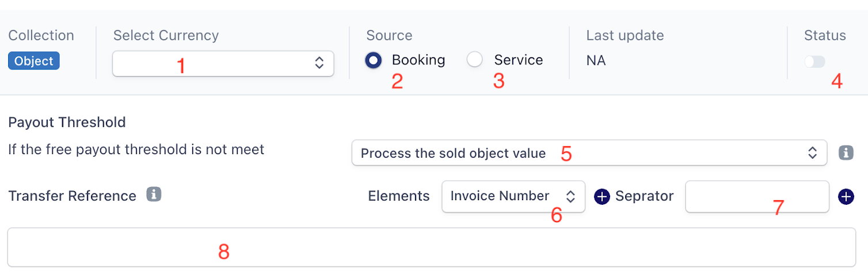Click the up-down arrows in the Select Currency box
Screen dimensions: 868x275
pos(319,63)
